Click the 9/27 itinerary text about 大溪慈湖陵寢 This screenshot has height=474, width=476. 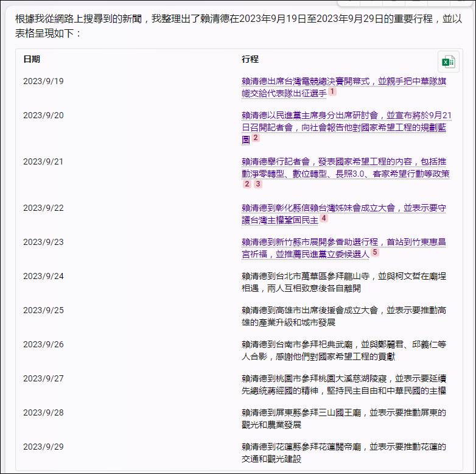click(x=344, y=384)
